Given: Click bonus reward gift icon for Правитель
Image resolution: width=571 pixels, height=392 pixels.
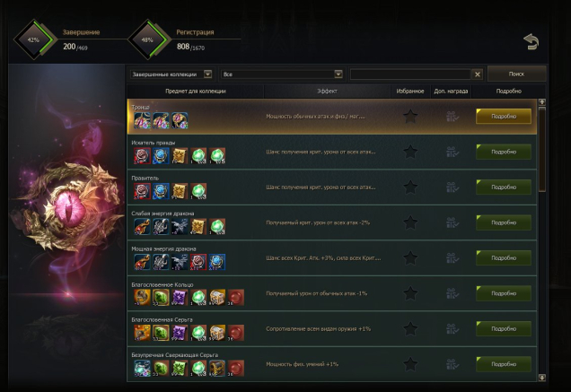Looking at the screenshot, I should 452,187.
